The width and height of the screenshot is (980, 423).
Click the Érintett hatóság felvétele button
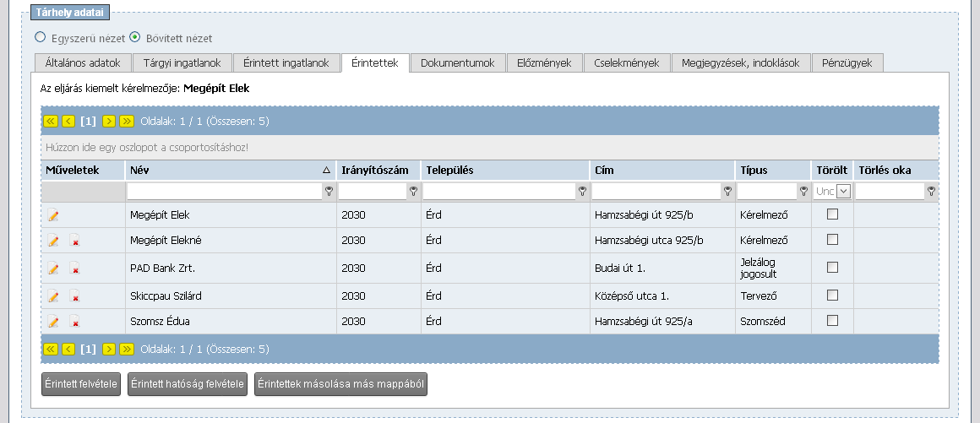pos(187,384)
